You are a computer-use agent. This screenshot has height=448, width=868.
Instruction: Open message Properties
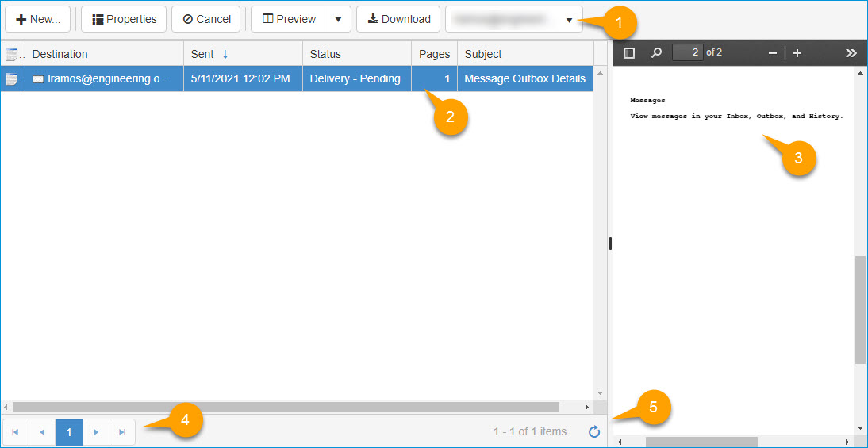pyautogui.click(x=124, y=19)
